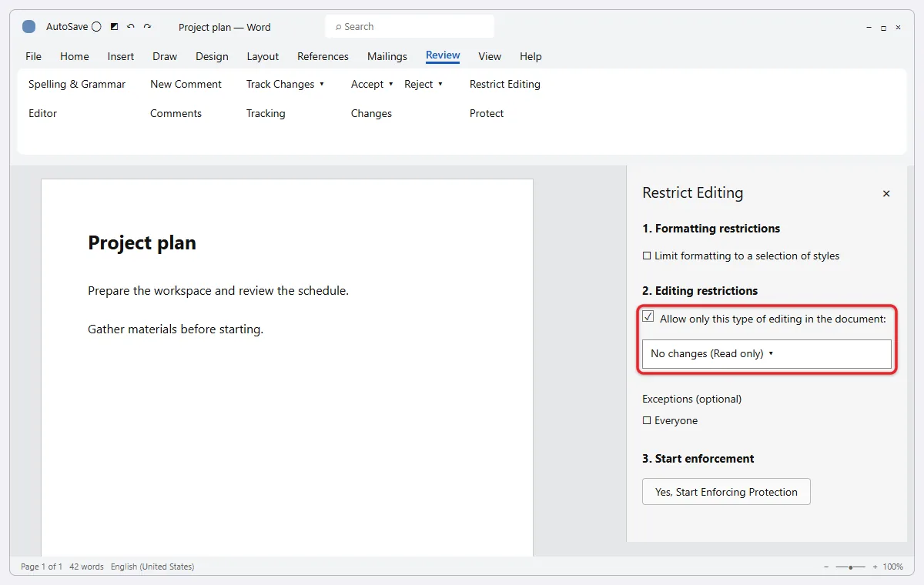Screen dimensions: 924x585
Task: Open the Draw tab
Action: point(165,56)
